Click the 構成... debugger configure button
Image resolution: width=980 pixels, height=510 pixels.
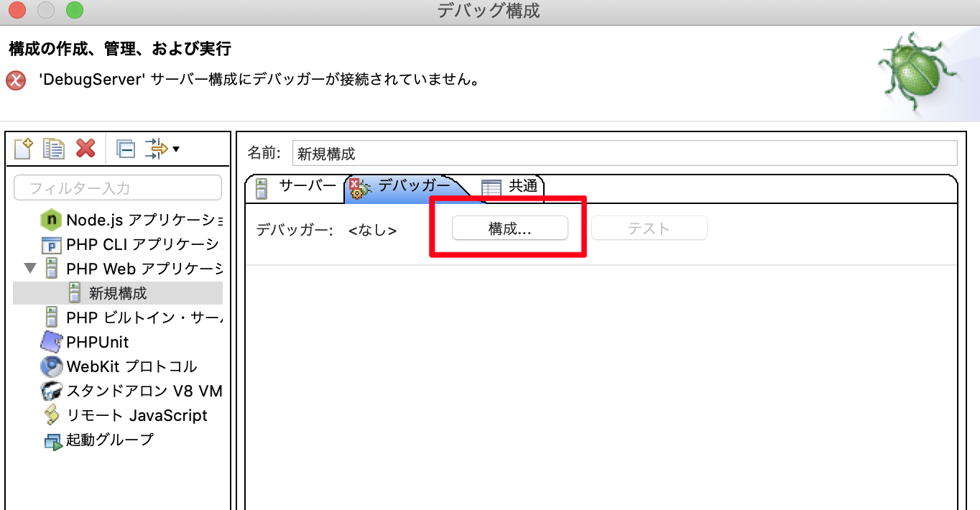click(510, 228)
